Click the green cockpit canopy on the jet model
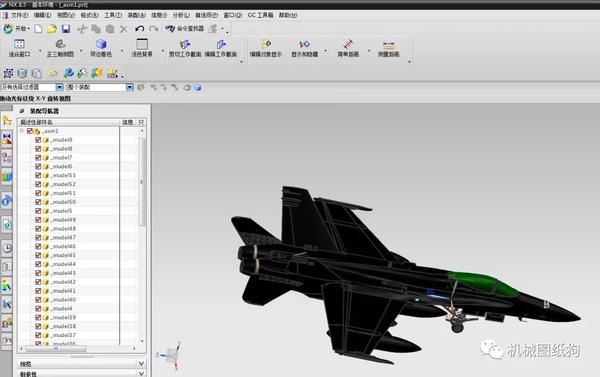Screen dimensions: 600x377 tap(483, 284)
